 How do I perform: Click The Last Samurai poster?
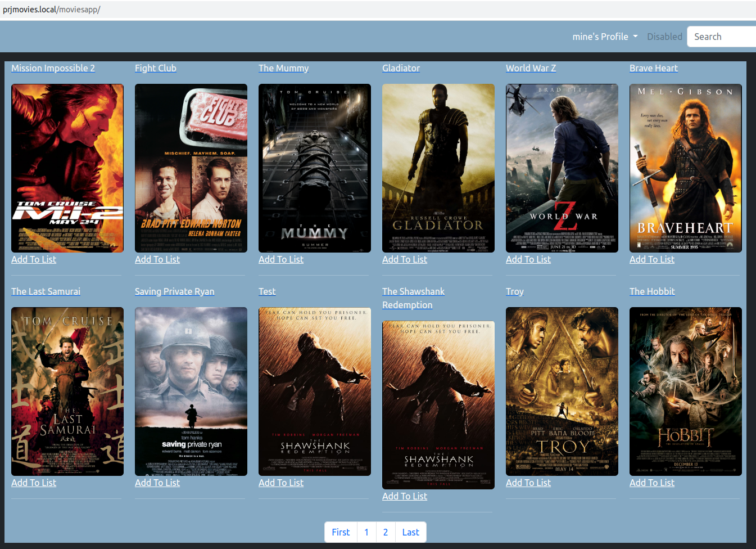tap(67, 391)
